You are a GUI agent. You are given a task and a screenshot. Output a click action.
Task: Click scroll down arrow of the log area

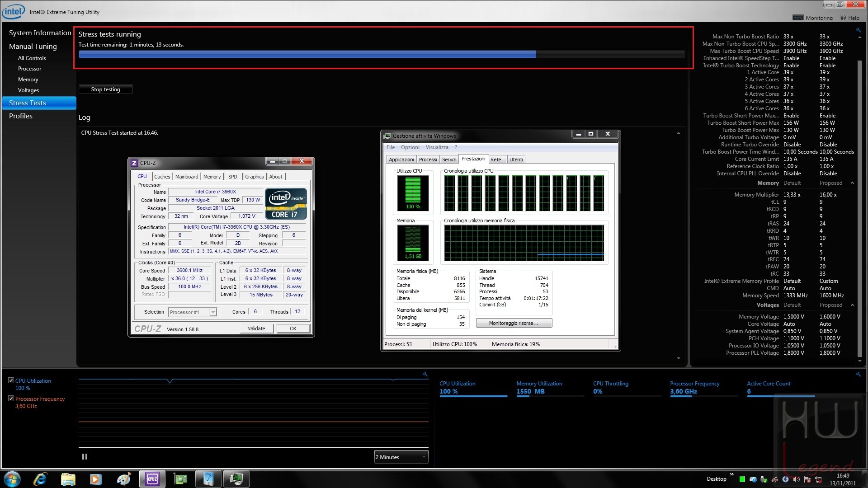coord(679,358)
